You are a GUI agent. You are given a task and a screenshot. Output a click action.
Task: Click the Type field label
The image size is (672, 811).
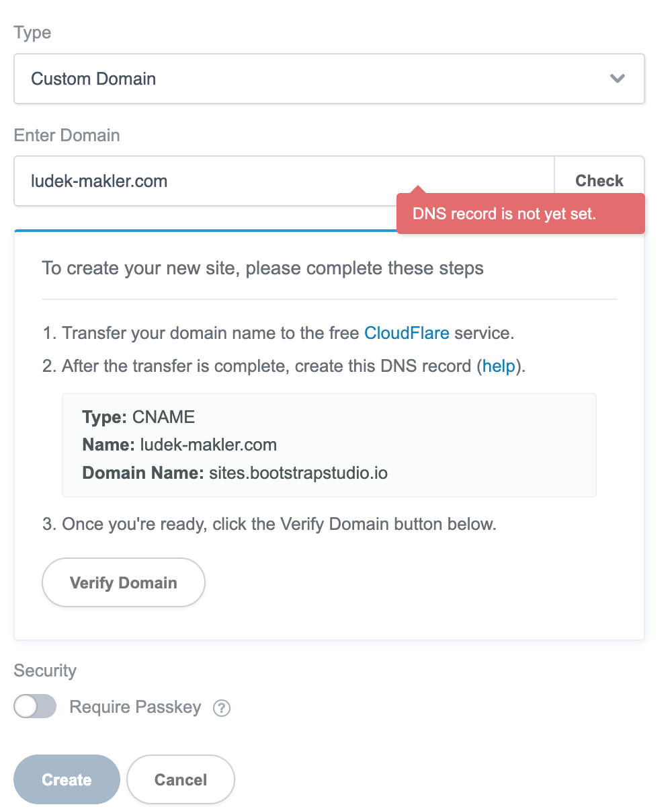32,33
